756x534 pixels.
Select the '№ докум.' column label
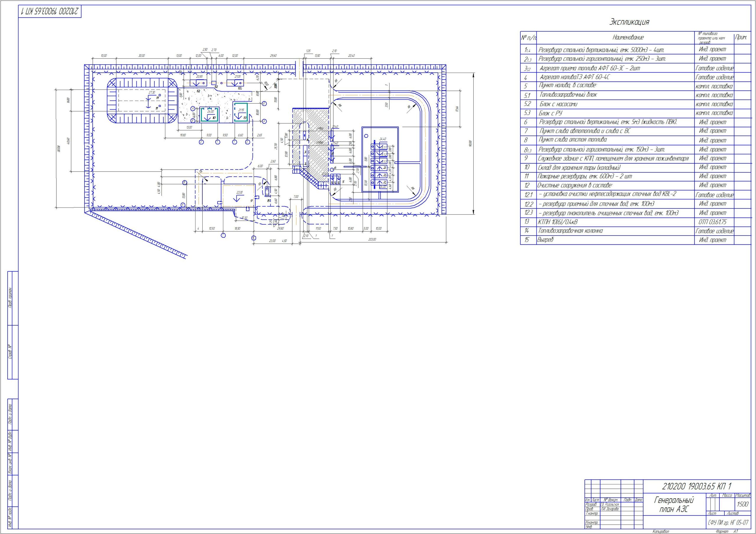point(610,500)
